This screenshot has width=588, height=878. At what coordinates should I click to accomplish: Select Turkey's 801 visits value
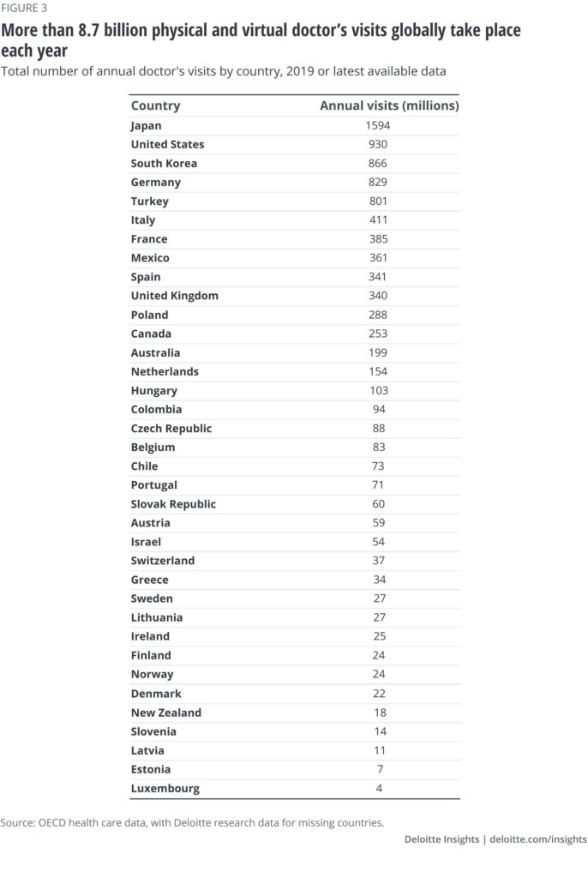coord(378,201)
